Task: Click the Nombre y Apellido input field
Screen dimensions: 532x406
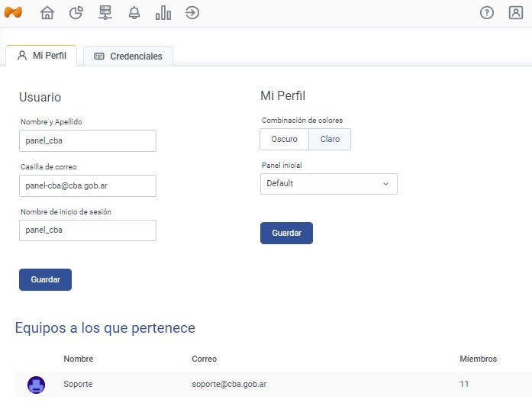Action: 87,141
